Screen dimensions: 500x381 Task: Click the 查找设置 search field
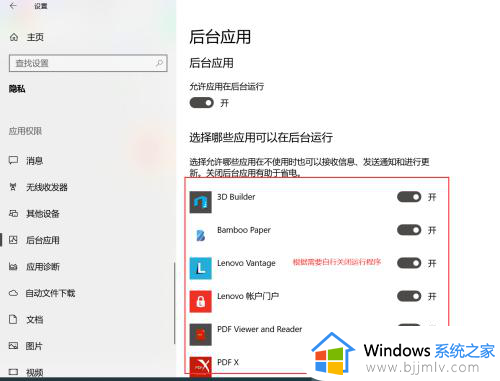coord(88,63)
